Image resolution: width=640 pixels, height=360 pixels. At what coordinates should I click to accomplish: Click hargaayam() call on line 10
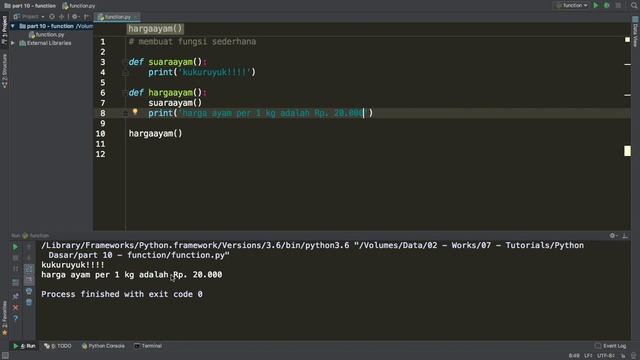[x=156, y=133]
